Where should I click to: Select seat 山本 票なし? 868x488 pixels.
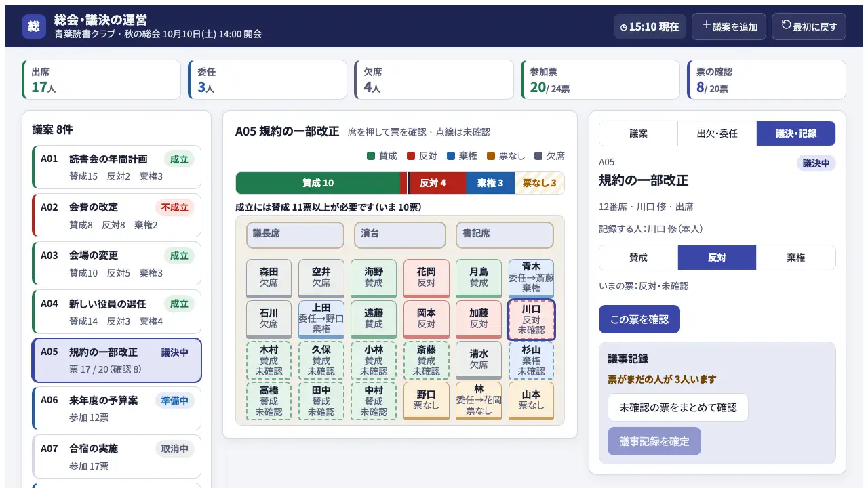point(531,401)
